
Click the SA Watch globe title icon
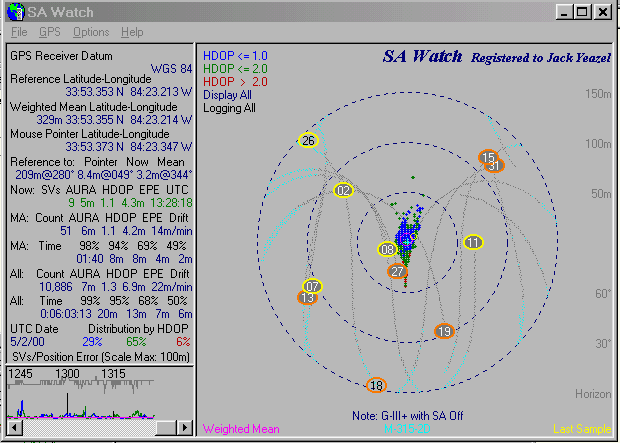coord(15,12)
